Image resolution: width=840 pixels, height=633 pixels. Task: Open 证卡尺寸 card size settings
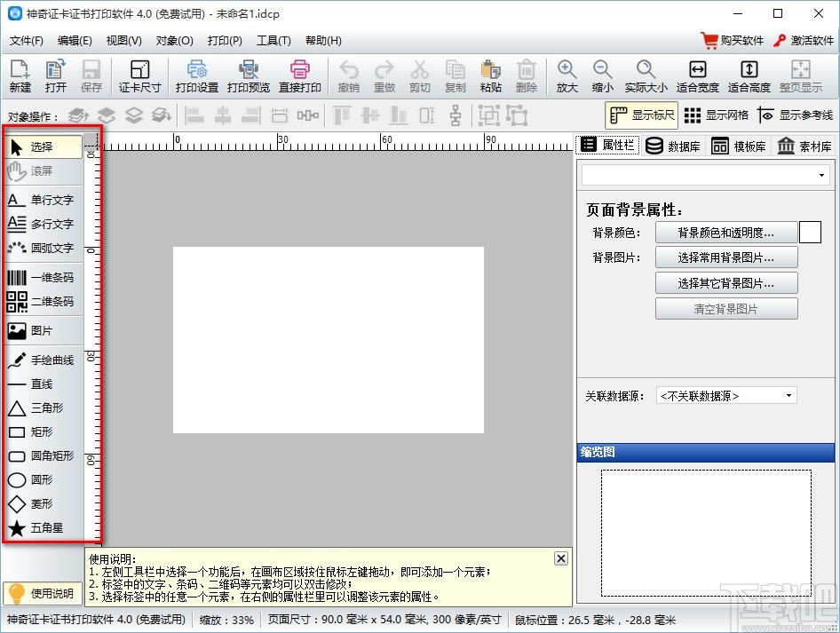tap(139, 76)
